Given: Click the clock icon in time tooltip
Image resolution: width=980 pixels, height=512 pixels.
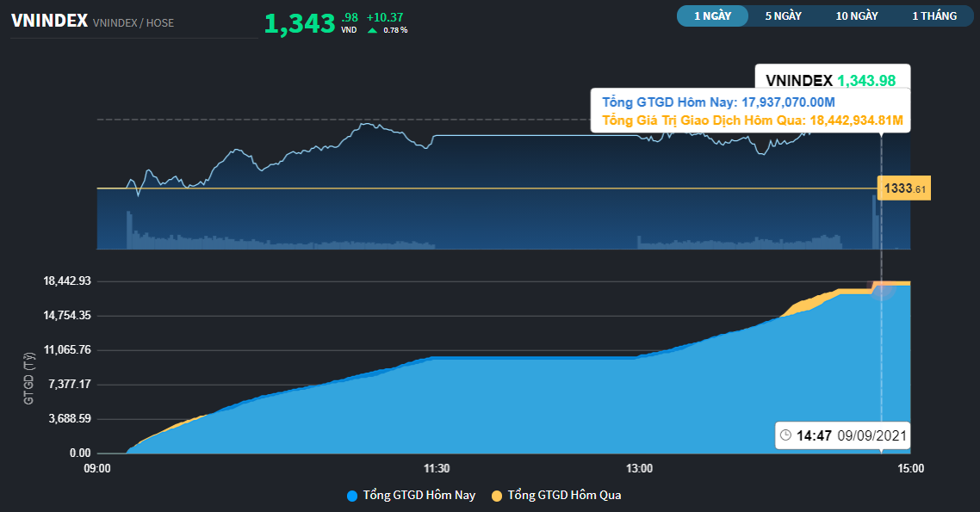Looking at the screenshot, I should click(786, 435).
